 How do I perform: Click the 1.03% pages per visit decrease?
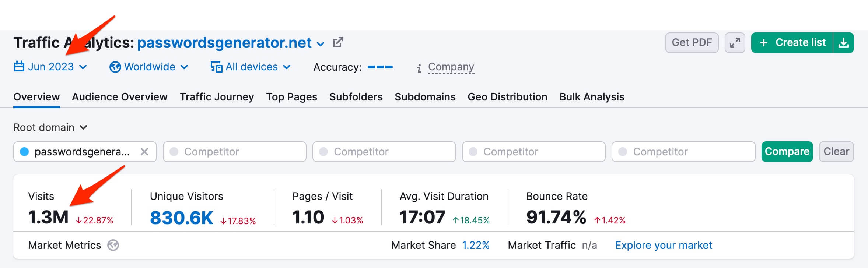click(347, 220)
